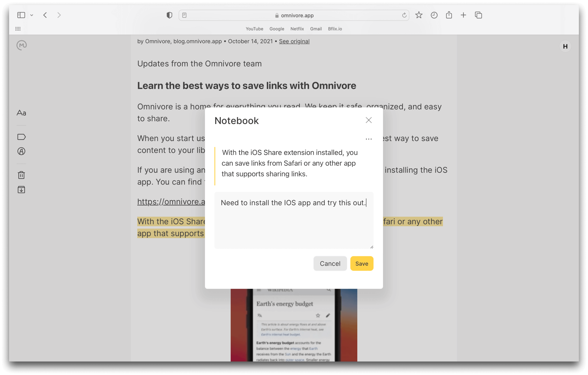Screen dimensions: 588x375
Task: Click the trash delete icon
Action: tap(22, 175)
